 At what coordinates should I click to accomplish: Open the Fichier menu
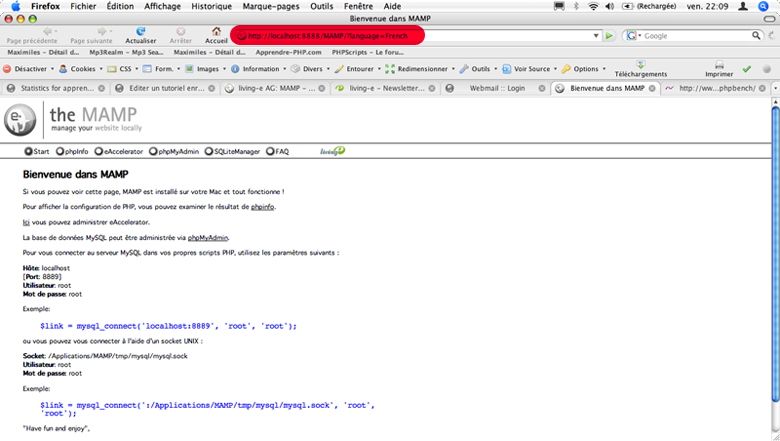(x=83, y=6)
